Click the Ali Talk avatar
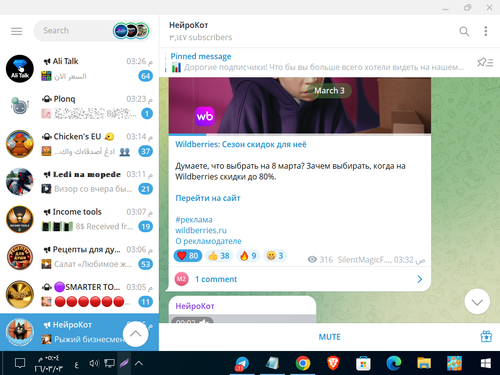The height and width of the screenshot is (375, 500). 20,69
